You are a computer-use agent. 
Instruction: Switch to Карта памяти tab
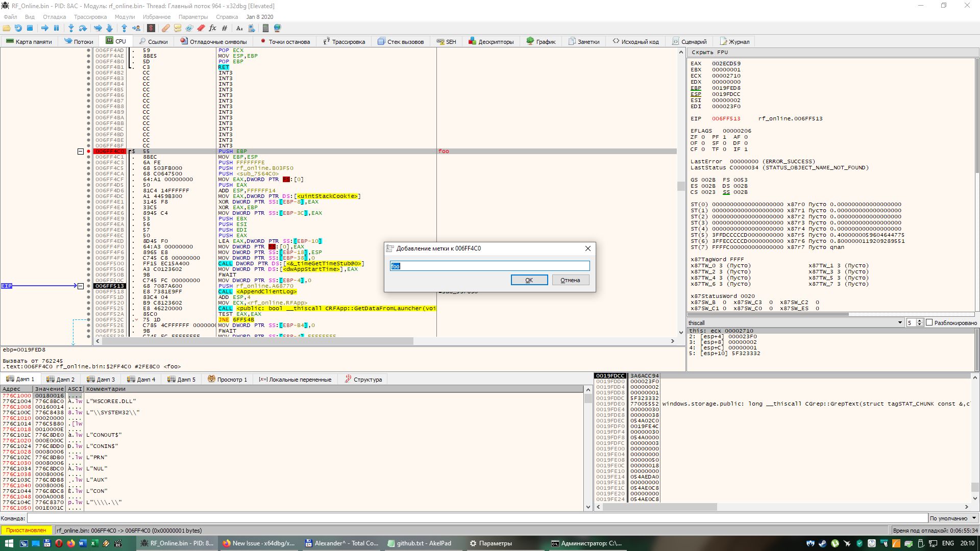pyautogui.click(x=29, y=42)
